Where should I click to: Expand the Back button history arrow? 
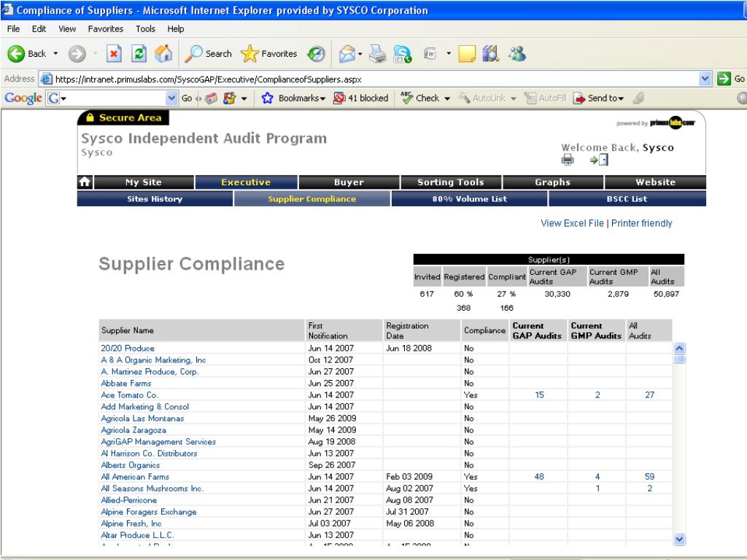click(x=55, y=54)
